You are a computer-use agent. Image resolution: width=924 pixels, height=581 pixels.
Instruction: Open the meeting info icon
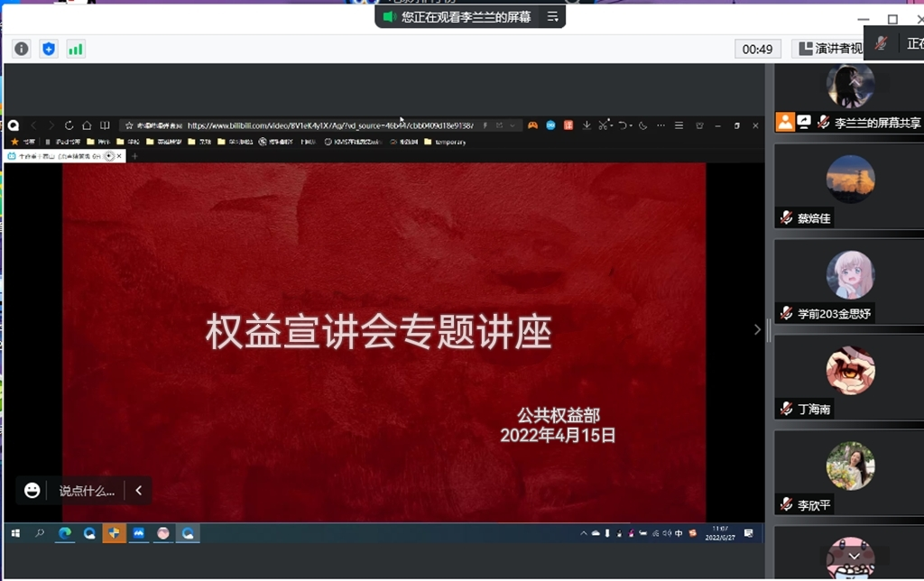click(x=22, y=49)
